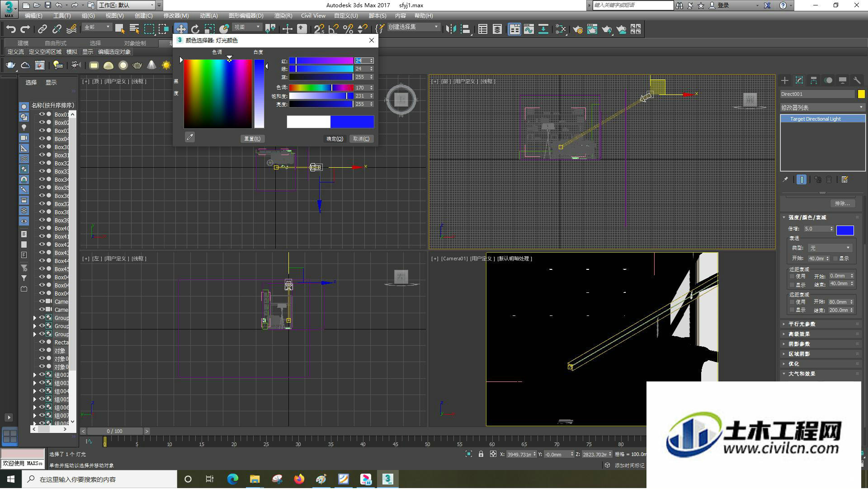Activate the Select Object tool
This screenshot has width=868, height=489.
tap(120, 29)
